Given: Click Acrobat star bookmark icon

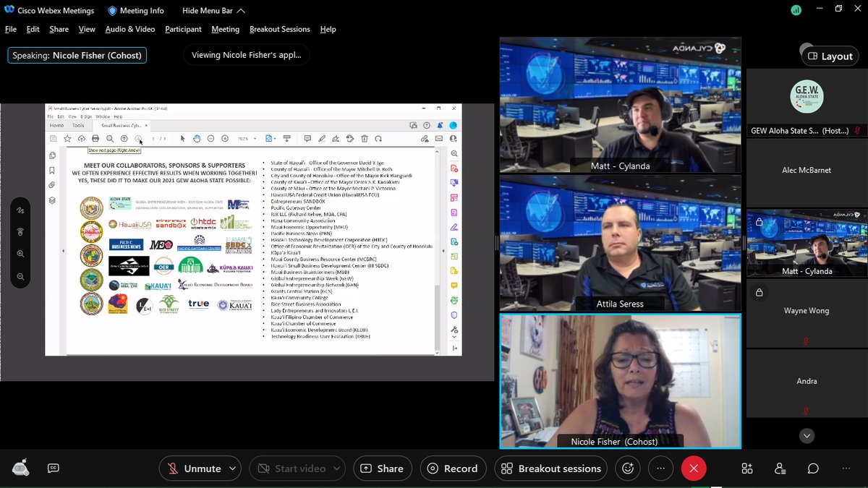Looking at the screenshot, I should [x=67, y=138].
